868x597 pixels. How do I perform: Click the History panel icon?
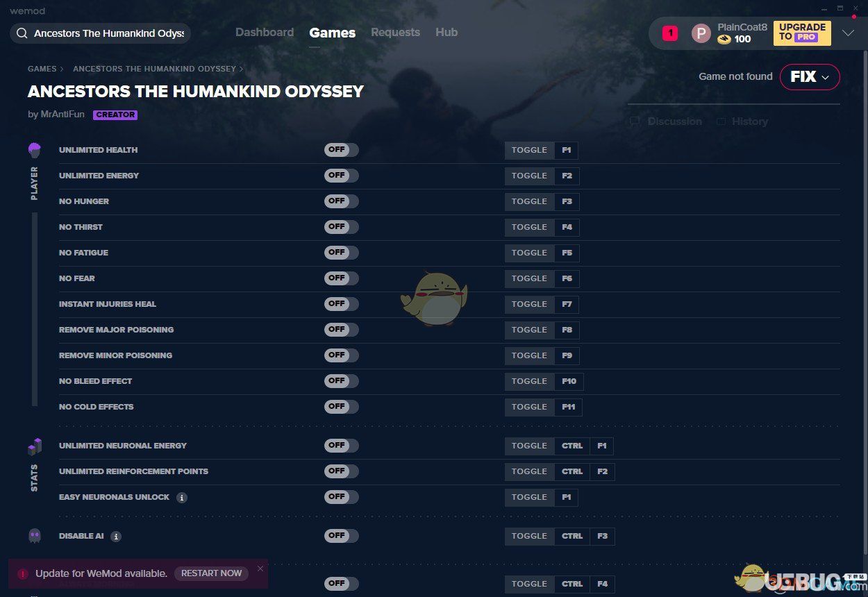coord(721,121)
